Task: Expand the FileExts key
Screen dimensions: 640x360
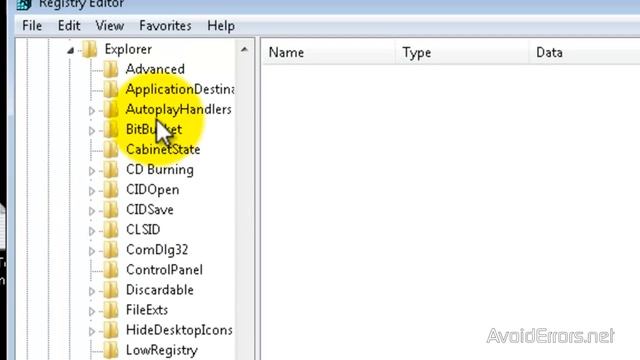Action: tap(91, 311)
